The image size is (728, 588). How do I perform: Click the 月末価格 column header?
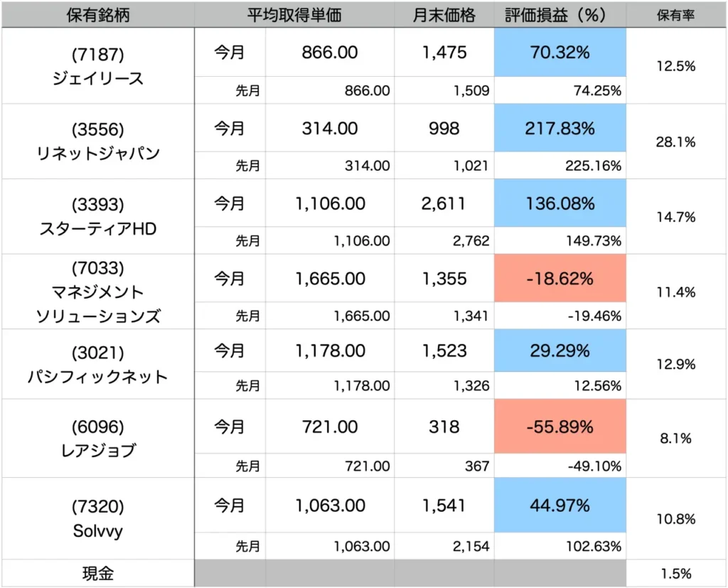coord(444,15)
